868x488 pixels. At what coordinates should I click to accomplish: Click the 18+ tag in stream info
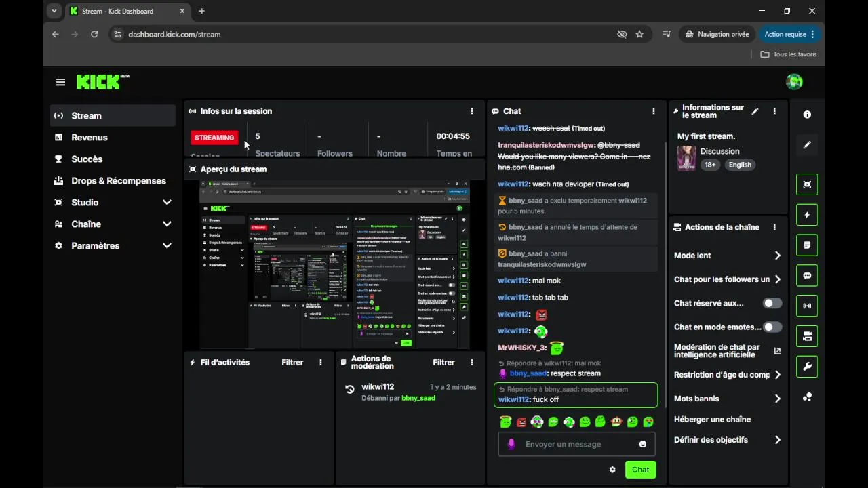click(x=710, y=165)
